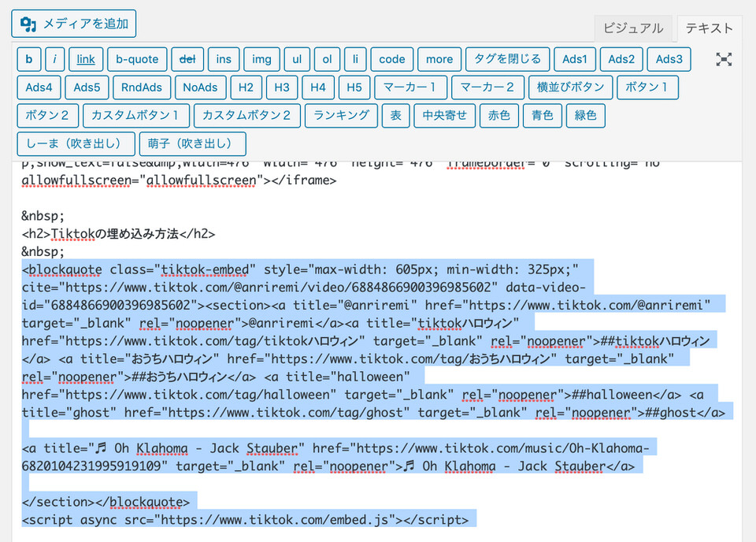This screenshot has width=756, height=542.
Task: Insert deleted text tag with del button
Action: coord(187,59)
